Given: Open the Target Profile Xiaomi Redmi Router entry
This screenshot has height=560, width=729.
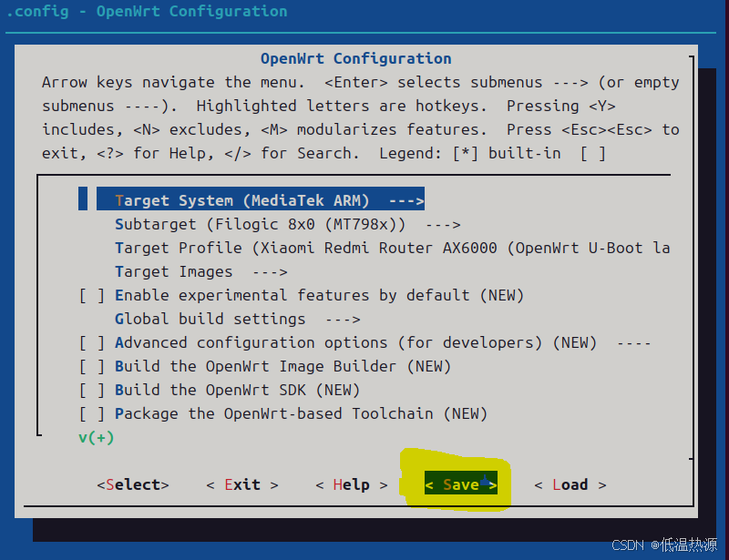Looking at the screenshot, I should tap(392, 248).
